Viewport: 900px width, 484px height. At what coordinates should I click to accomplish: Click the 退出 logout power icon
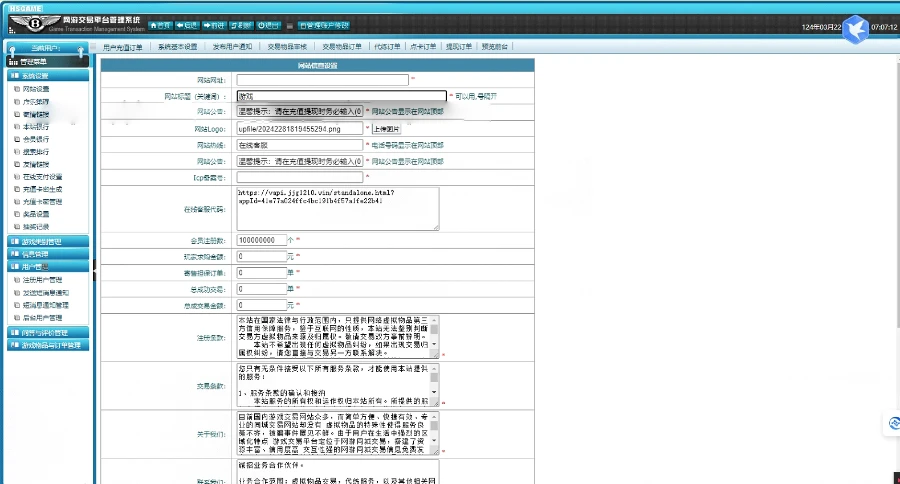pyautogui.click(x=267, y=25)
